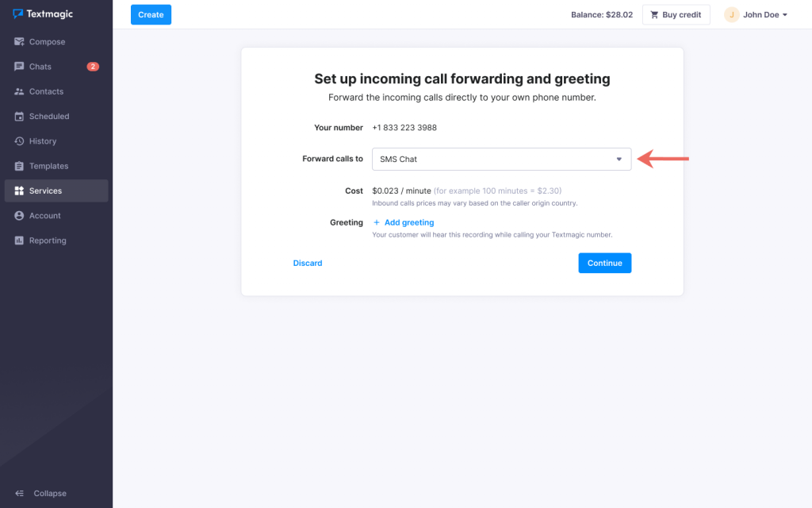The height and width of the screenshot is (508, 812).
Task: Click the Scheduled calendar icon
Action: [19, 117]
